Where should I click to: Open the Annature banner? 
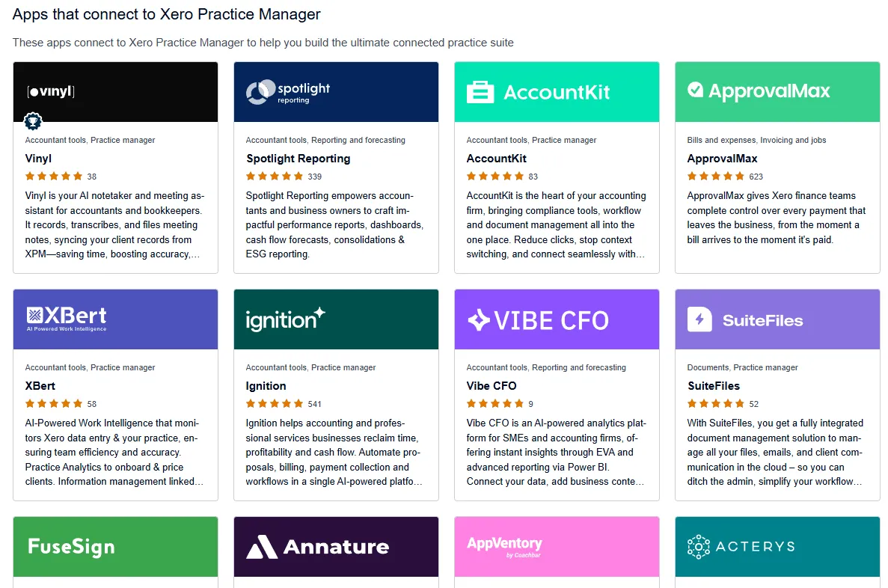[337, 547]
